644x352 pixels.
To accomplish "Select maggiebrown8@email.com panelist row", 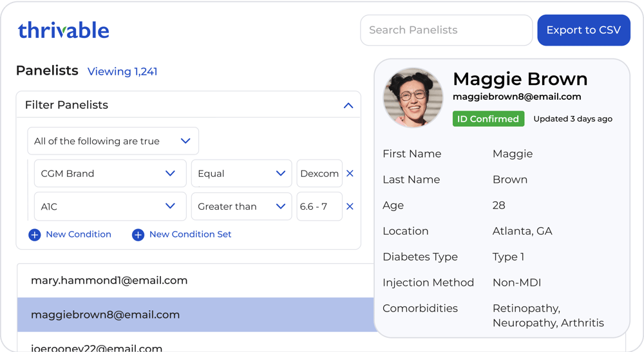I will tap(193, 315).
